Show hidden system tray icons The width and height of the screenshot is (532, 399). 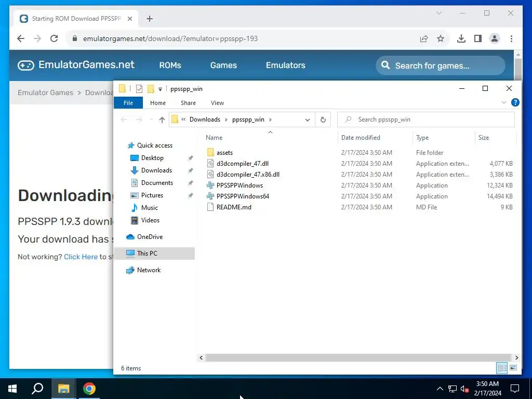[x=440, y=389]
